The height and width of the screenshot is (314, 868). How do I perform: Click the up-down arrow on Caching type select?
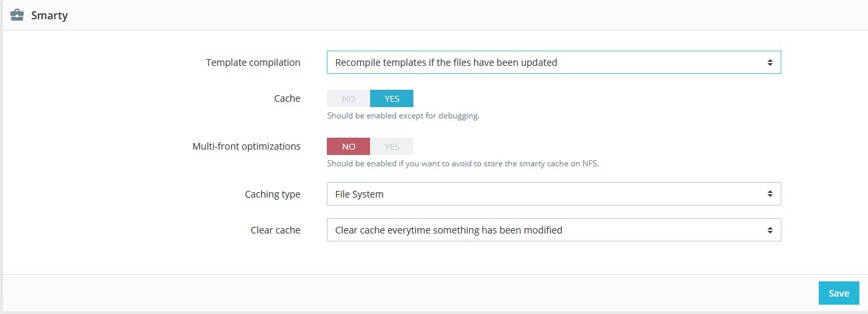click(769, 194)
